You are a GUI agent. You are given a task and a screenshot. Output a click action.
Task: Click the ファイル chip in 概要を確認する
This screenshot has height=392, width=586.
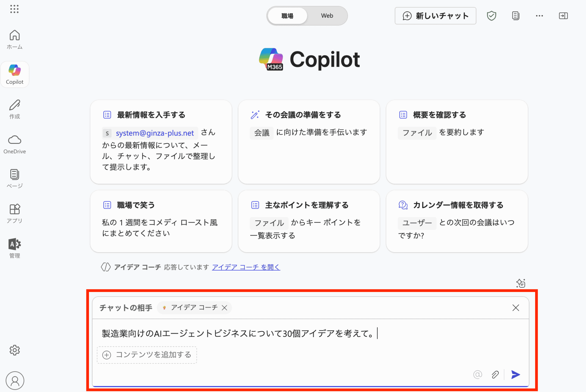[417, 133]
